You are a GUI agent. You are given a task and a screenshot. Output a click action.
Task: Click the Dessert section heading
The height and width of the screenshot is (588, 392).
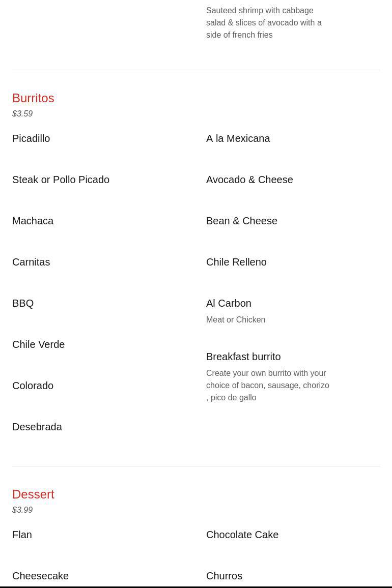[33, 494]
